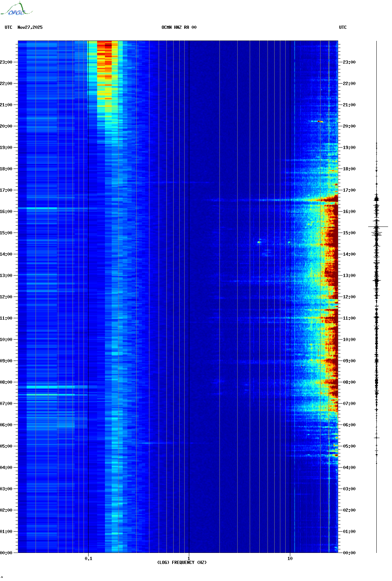Click the UTC label at top right
This screenshot has width=392, height=581.
pyautogui.click(x=343, y=27)
